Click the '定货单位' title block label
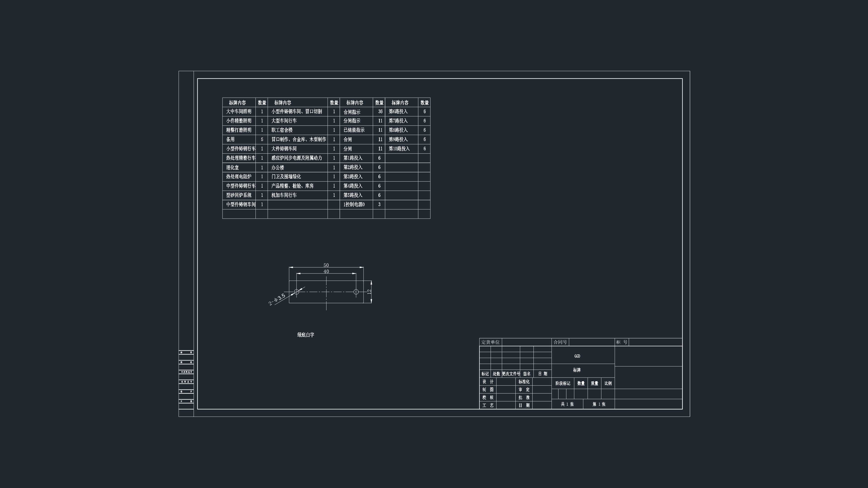The image size is (868, 488). pos(491,342)
